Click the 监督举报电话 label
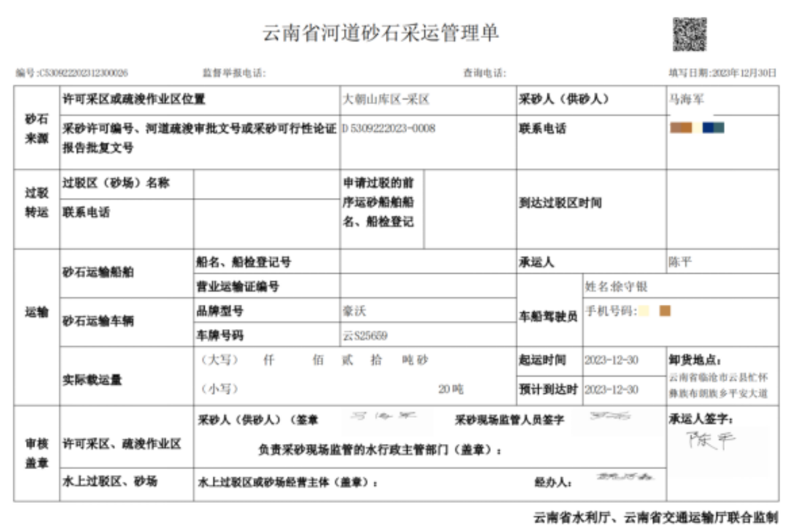797x532 pixels. click(234, 73)
